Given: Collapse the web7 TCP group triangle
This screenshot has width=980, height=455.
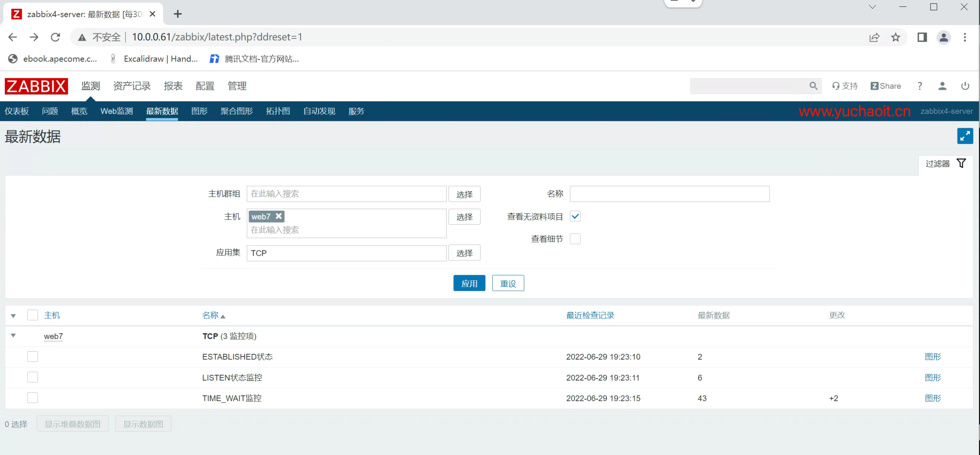Looking at the screenshot, I should (13, 336).
